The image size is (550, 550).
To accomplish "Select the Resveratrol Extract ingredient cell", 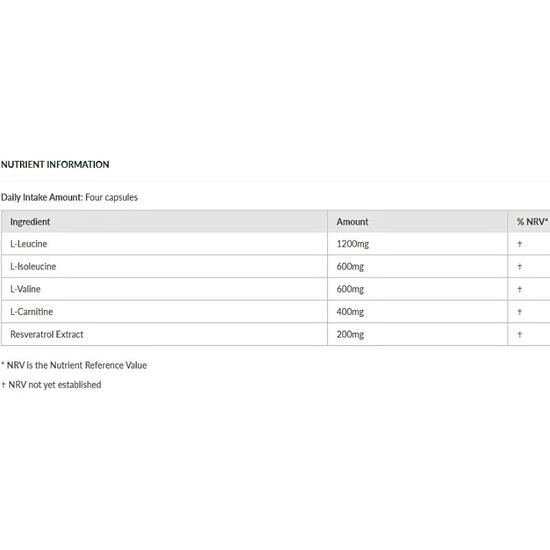I will click(x=165, y=334).
